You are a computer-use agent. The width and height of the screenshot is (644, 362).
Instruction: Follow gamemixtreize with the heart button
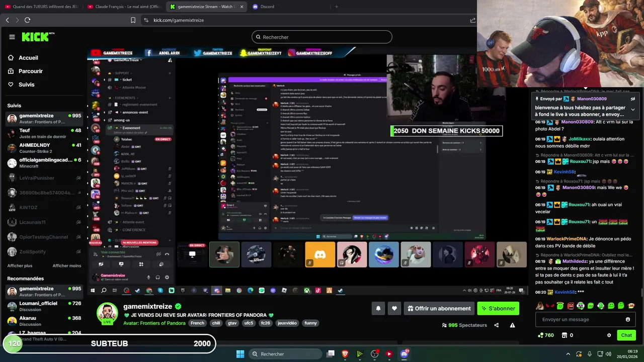394,308
